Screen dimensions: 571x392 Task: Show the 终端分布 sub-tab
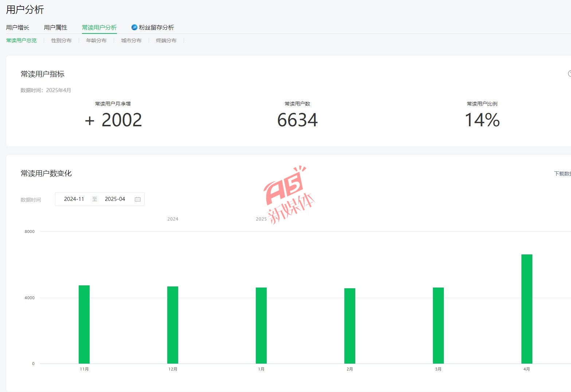[x=166, y=40]
